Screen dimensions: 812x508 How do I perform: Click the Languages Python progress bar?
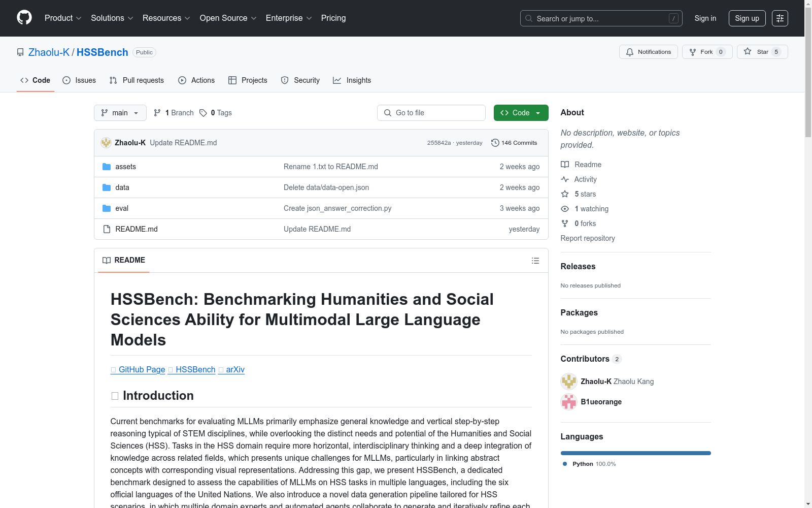pos(636,453)
